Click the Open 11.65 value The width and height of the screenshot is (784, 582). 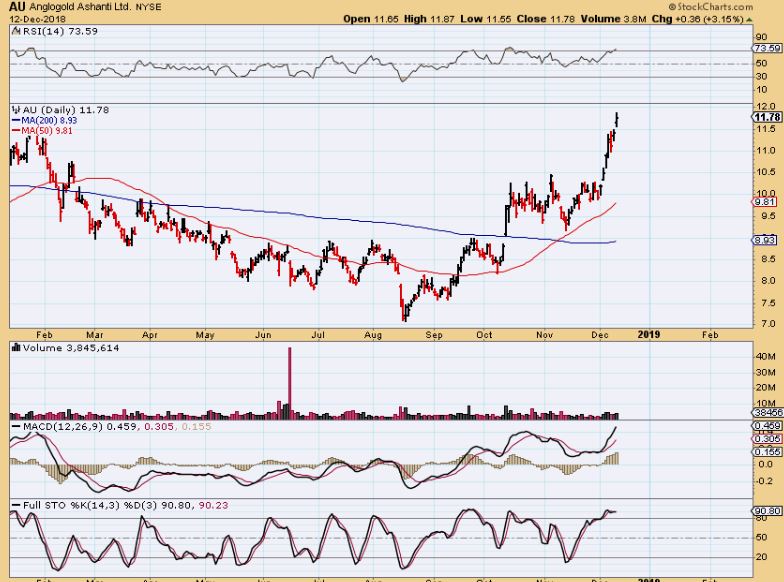tap(370, 19)
